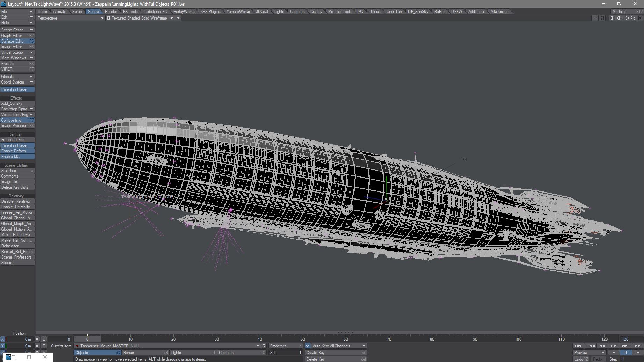The height and width of the screenshot is (362, 644).
Task: Open the TurbulenceFD tab
Action: point(155,12)
